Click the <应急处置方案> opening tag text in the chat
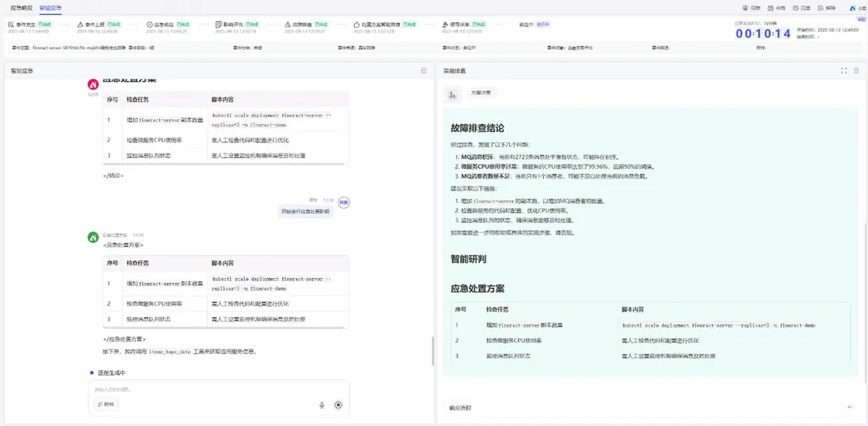Screen dimensions: 868x426 [x=123, y=245]
